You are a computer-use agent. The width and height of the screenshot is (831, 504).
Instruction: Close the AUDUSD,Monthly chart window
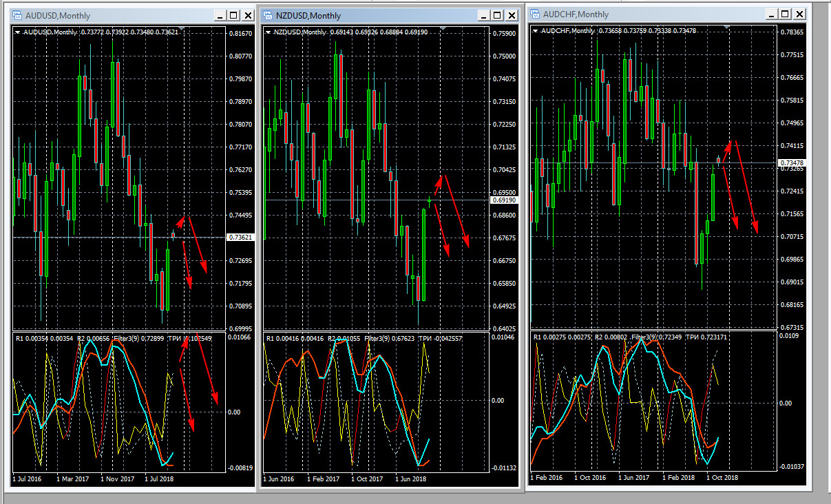tap(247, 15)
